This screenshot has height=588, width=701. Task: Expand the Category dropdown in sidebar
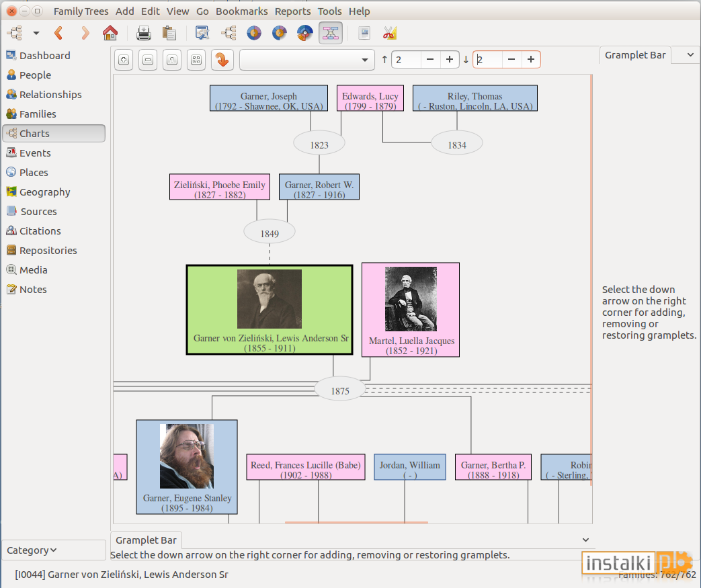click(54, 550)
